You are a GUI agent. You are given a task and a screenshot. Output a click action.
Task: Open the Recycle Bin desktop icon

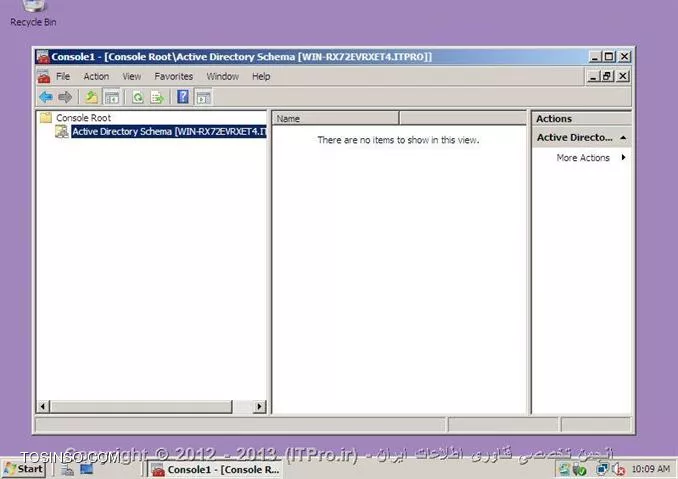pyautogui.click(x=33, y=13)
